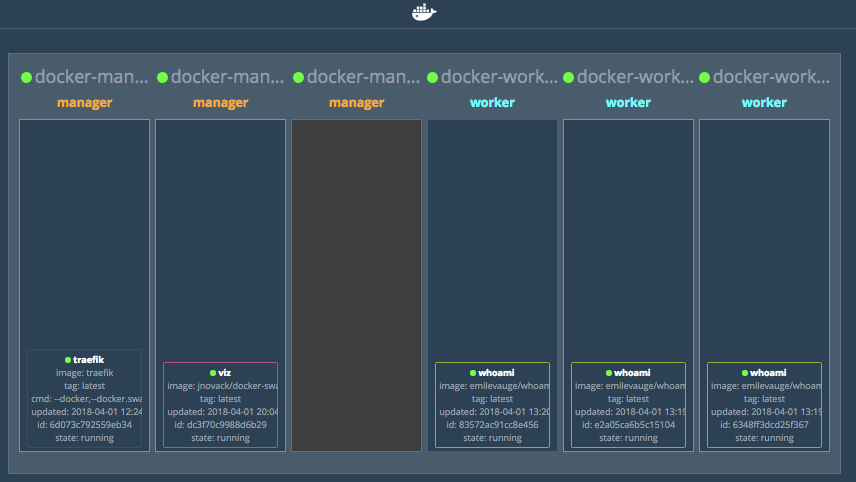
Task: Click whoami title above id 6348ff3dcd25f367
Action: (x=768, y=373)
